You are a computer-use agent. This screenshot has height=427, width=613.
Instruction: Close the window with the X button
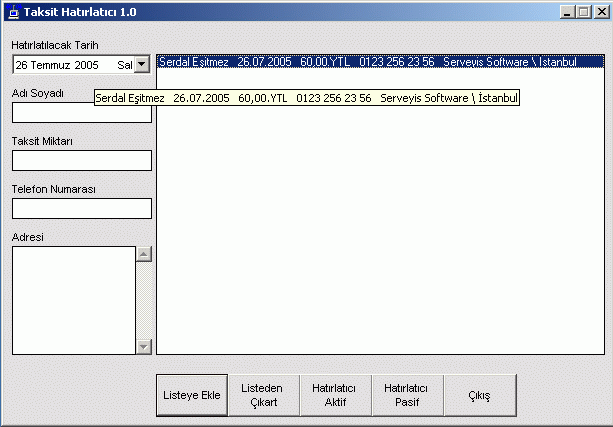point(599,13)
